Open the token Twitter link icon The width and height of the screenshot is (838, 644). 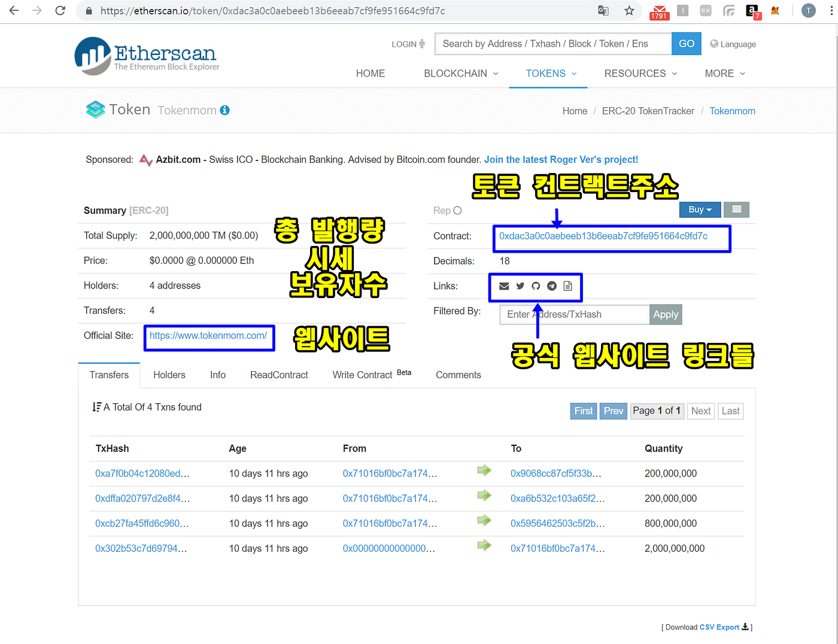coord(520,286)
